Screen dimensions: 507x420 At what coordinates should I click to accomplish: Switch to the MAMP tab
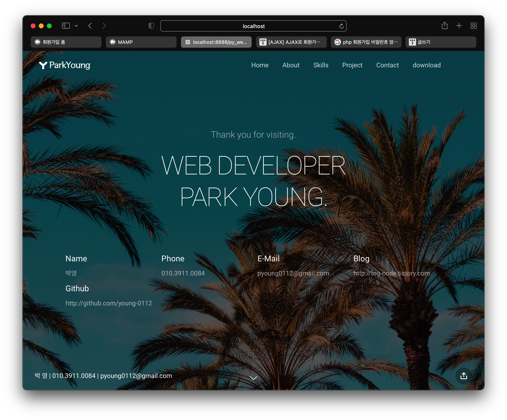(141, 42)
